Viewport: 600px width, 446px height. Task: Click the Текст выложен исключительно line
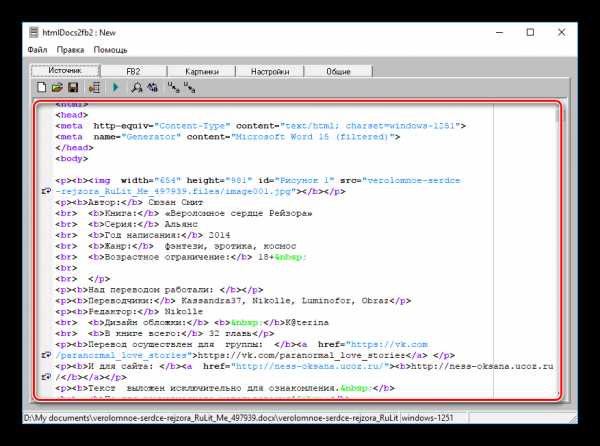click(x=225, y=388)
